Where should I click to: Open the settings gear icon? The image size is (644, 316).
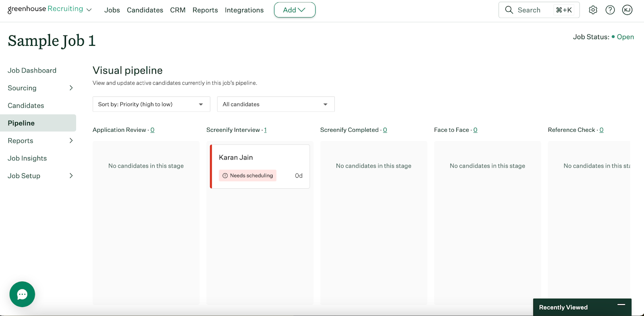pyautogui.click(x=593, y=10)
